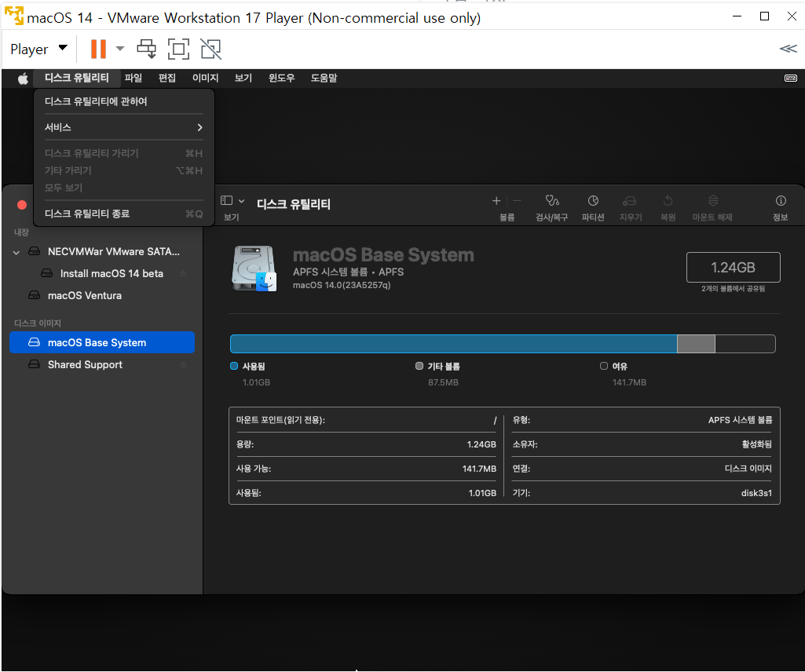The width and height of the screenshot is (805, 672).
Task: Click the 기타 볼륨 gray legend swatch
Action: 419,366
